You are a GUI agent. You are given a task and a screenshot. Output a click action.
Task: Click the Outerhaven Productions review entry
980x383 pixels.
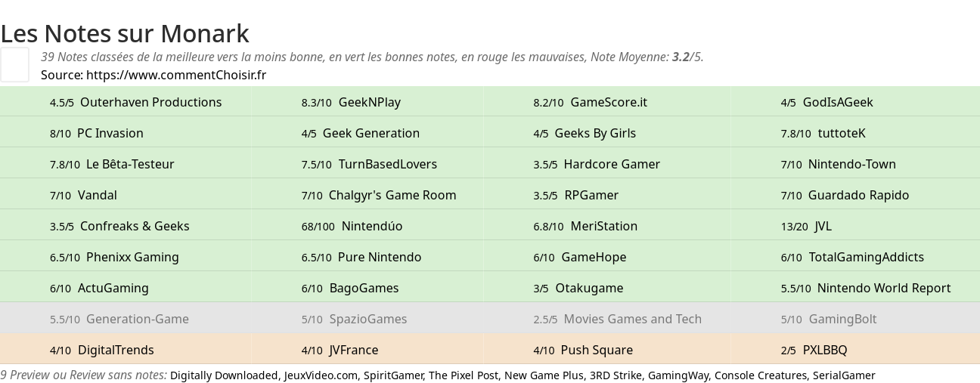point(136,102)
